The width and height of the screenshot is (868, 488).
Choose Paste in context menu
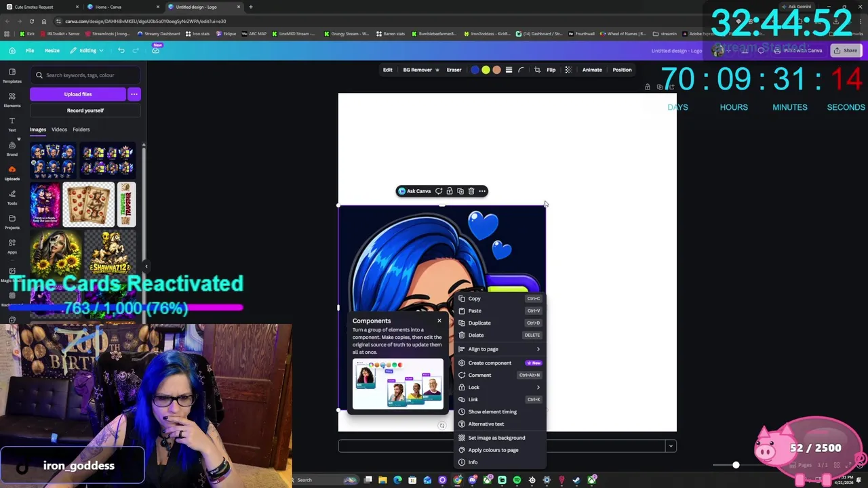tap(500, 310)
